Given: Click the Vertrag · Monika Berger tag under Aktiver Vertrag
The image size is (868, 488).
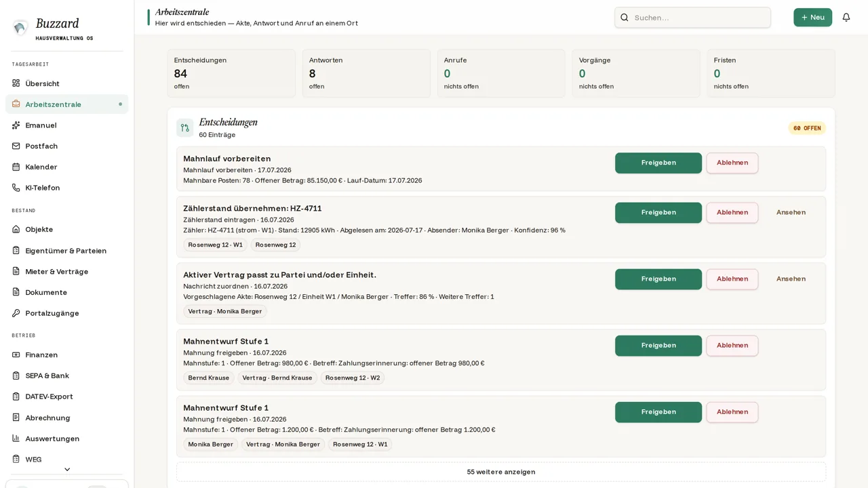Looking at the screenshot, I should (x=225, y=311).
